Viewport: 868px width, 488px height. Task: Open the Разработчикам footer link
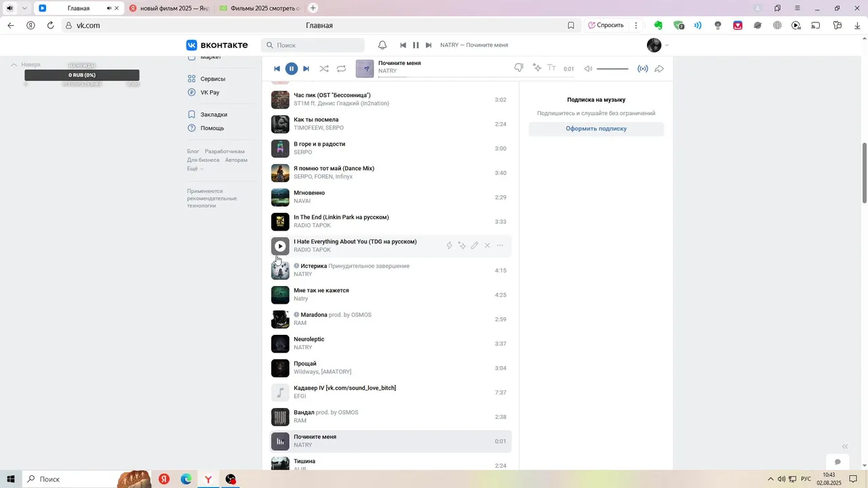[x=224, y=151]
